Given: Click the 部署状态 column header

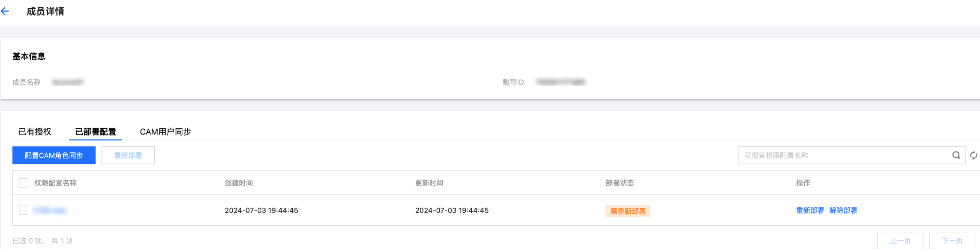Looking at the screenshot, I should (620, 183).
